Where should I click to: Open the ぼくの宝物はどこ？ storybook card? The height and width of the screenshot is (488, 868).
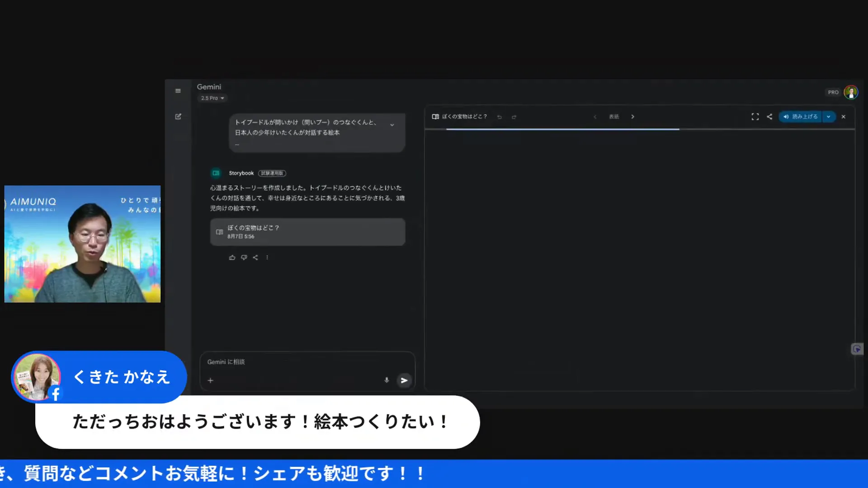307,232
